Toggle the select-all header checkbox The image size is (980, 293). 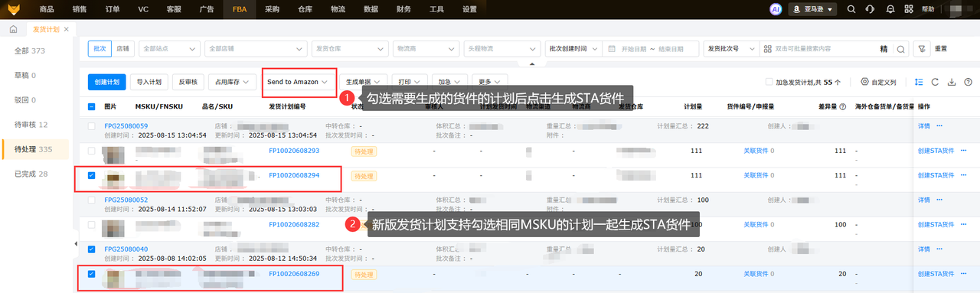[x=92, y=106]
